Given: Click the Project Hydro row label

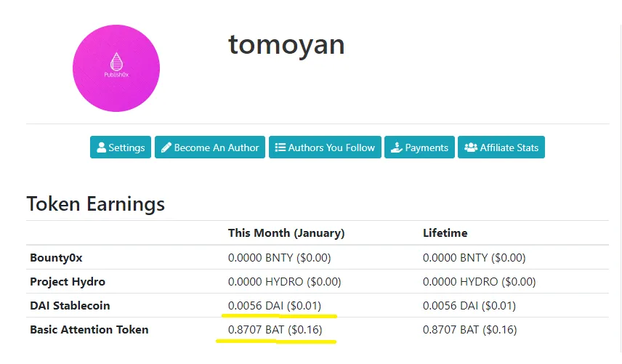Looking at the screenshot, I should point(68,281).
